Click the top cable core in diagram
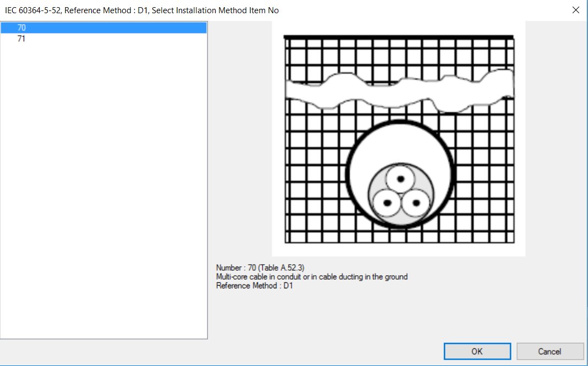 click(400, 179)
